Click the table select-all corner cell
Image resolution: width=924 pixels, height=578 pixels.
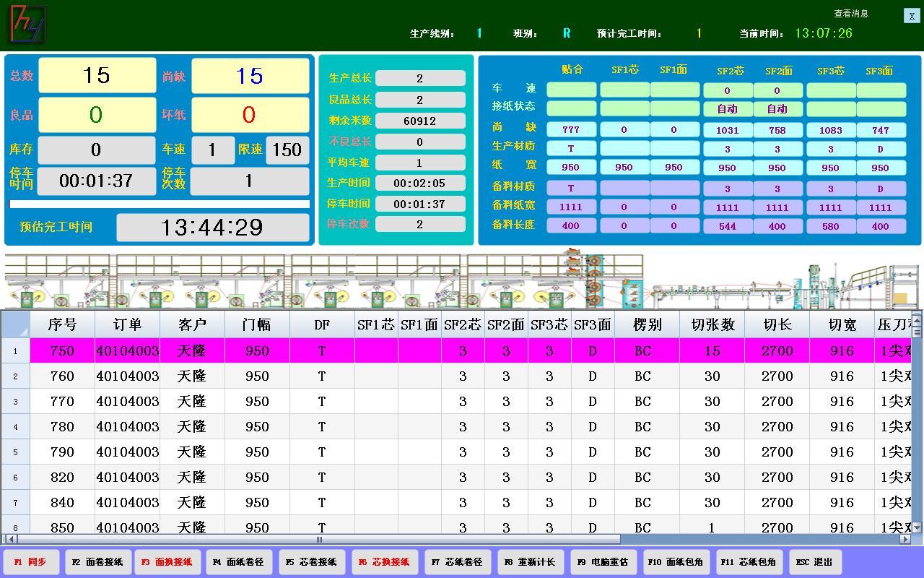(15, 325)
